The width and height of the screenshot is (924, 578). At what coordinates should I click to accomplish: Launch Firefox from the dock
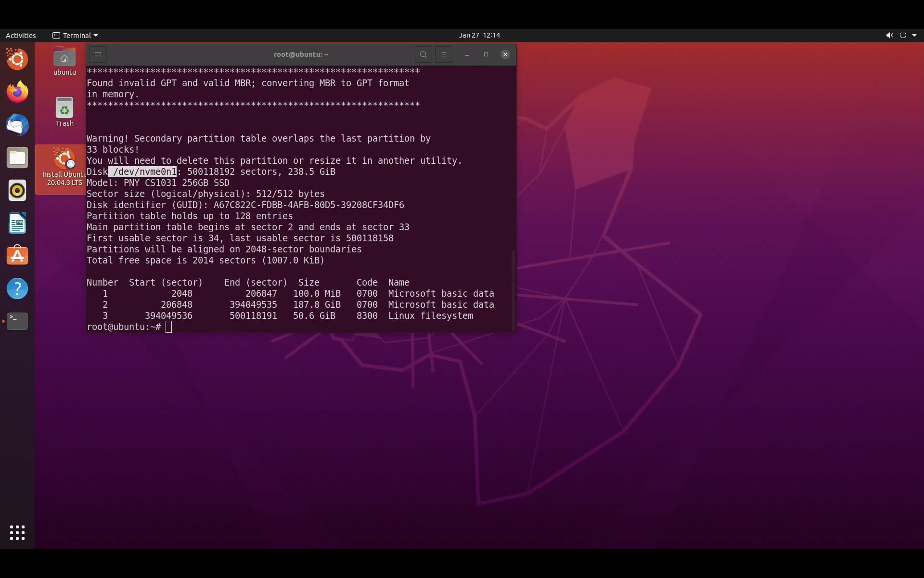point(17,92)
